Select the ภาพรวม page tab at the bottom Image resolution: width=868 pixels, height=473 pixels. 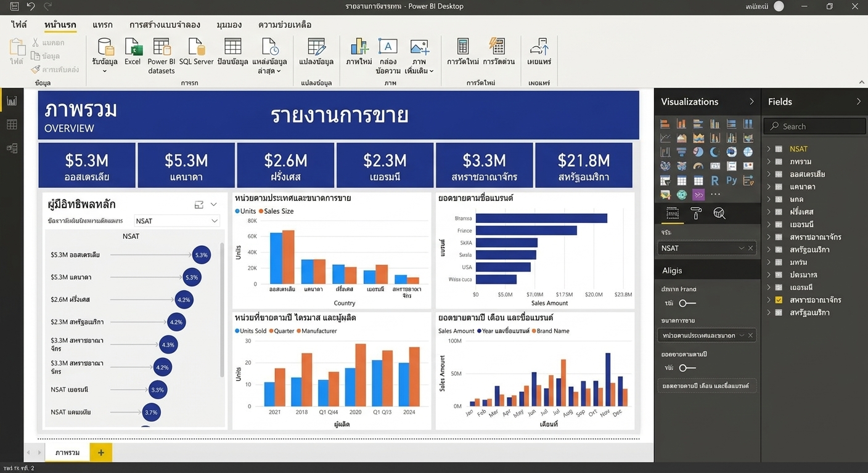coord(67,453)
